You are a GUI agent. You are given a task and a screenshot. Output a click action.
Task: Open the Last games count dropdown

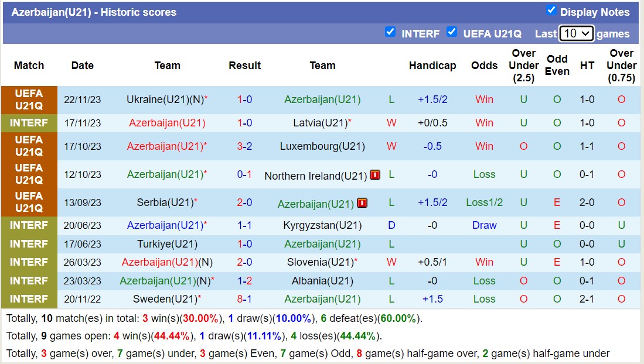pos(577,33)
